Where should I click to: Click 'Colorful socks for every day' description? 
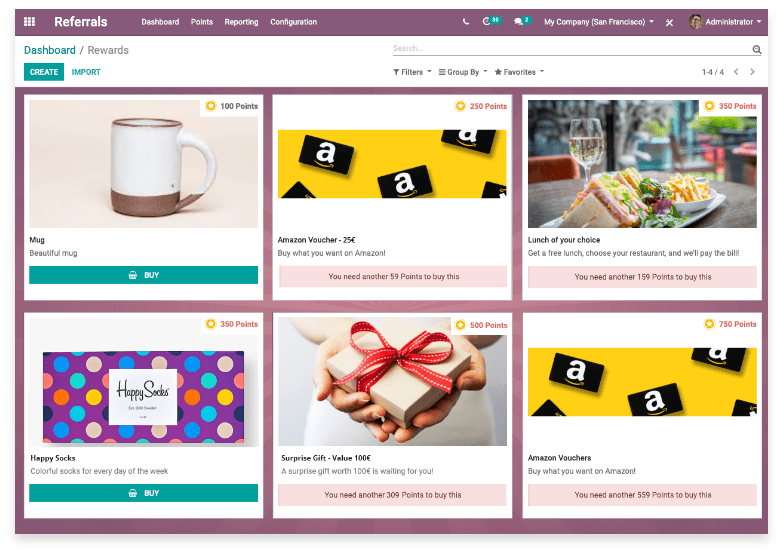pyautogui.click(x=99, y=471)
